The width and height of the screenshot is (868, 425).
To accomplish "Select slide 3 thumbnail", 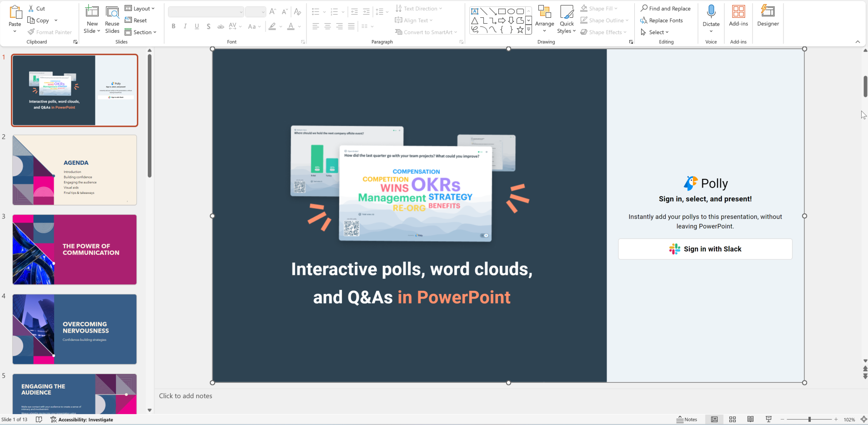I will 74,249.
